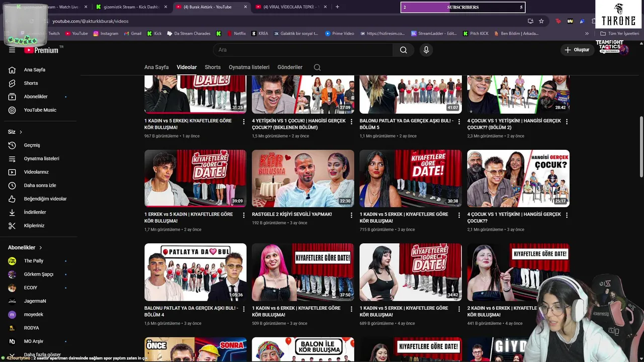Image resolution: width=644 pixels, height=362 pixels.
Task: Open options for 1 KADIN vs 5 ERKEK 967 B video
Action: pos(244,122)
